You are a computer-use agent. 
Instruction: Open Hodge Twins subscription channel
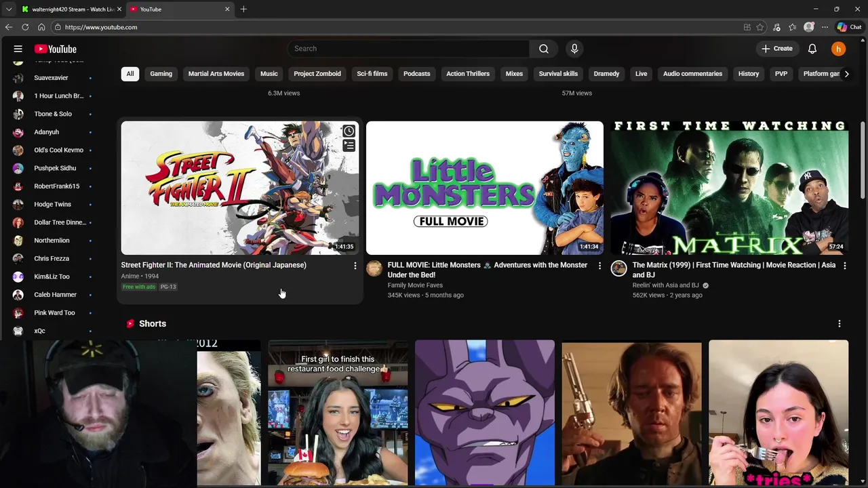(x=53, y=204)
